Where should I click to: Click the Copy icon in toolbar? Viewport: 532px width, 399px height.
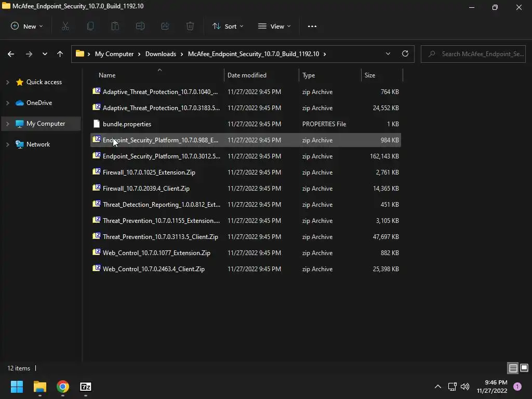90,26
